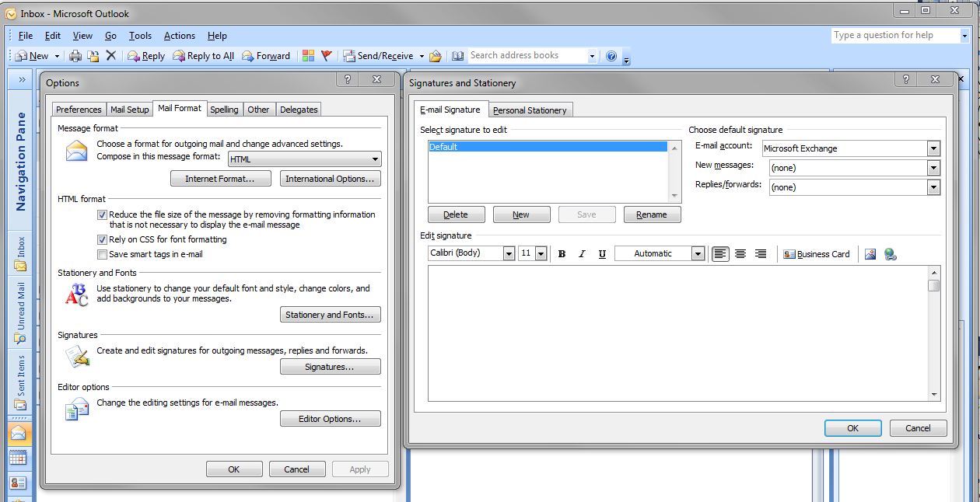This screenshot has height=502, width=980.
Task: Click the Calendar icon in navigation pane
Action: (19, 458)
